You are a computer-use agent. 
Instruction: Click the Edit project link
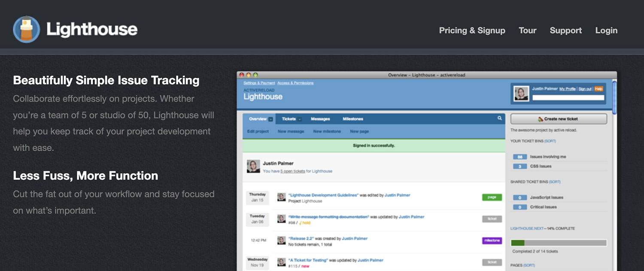(x=258, y=131)
